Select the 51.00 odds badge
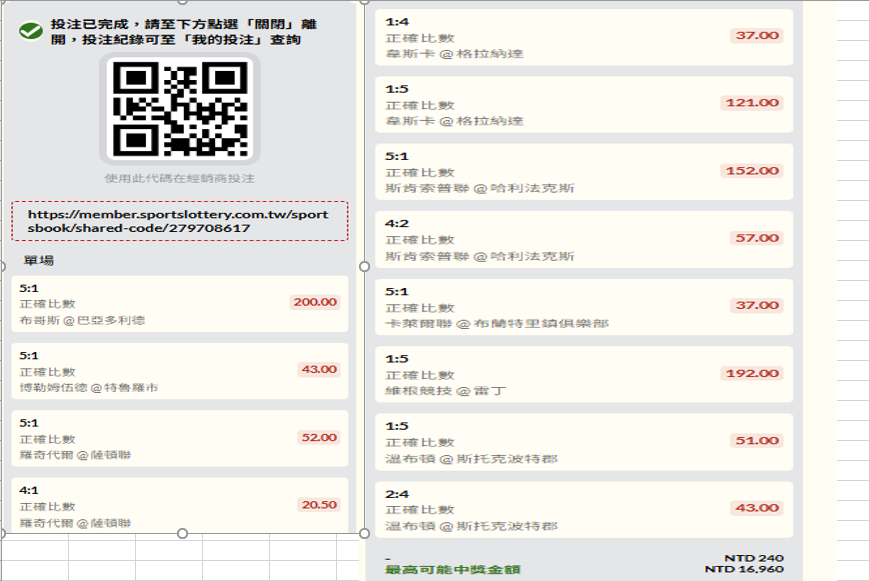The image size is (869, 581). click(756, 441)
